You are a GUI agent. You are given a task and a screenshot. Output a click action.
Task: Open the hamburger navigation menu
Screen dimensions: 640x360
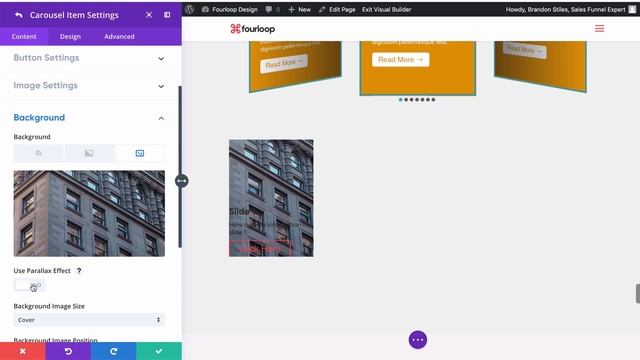599,29
